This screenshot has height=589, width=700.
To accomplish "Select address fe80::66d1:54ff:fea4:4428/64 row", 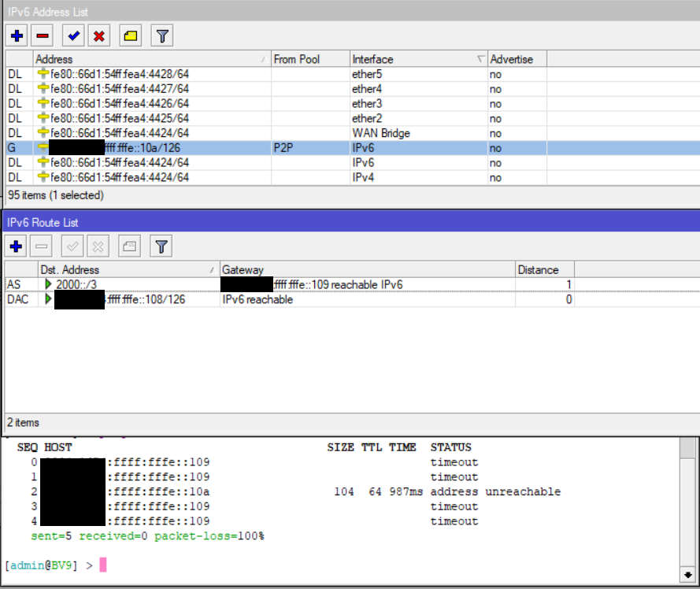I will click(353, 74).
